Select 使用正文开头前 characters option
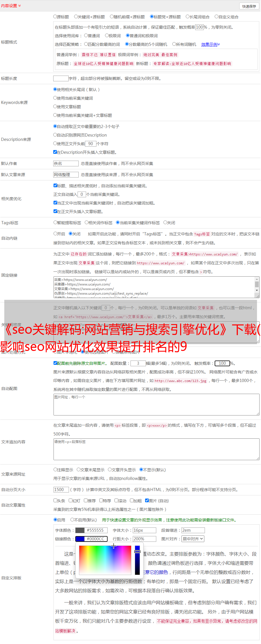The height and width of the screenshot is (644, 261). coord(55,143)
